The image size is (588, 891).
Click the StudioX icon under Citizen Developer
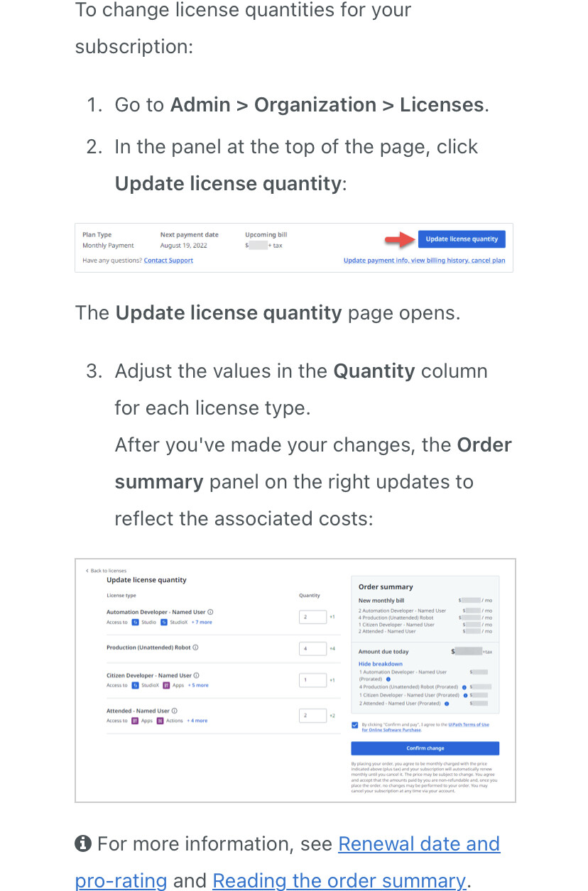[x=135, y=685]
